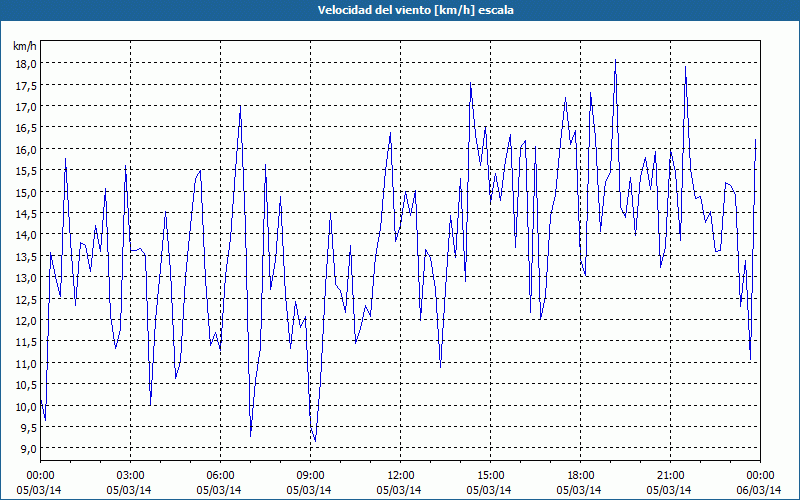Click the 17,0 y-axis value
Viewport: 800px width, 500px height.
[27, 107]
